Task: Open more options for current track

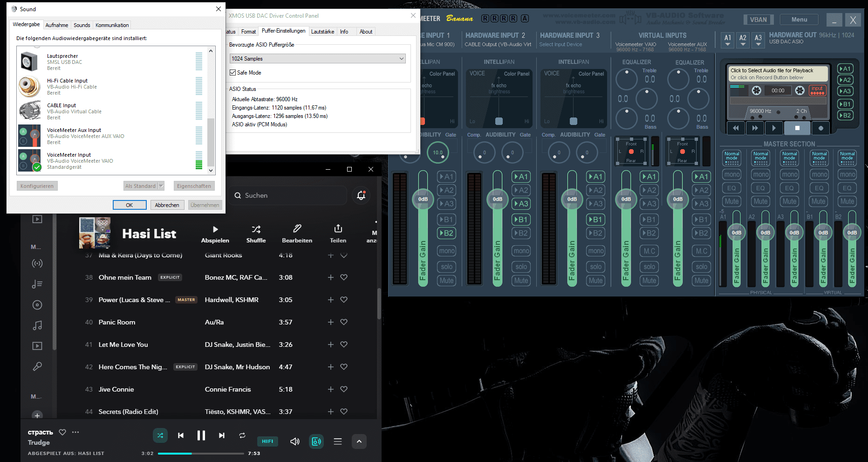Action: coord(75,432)
